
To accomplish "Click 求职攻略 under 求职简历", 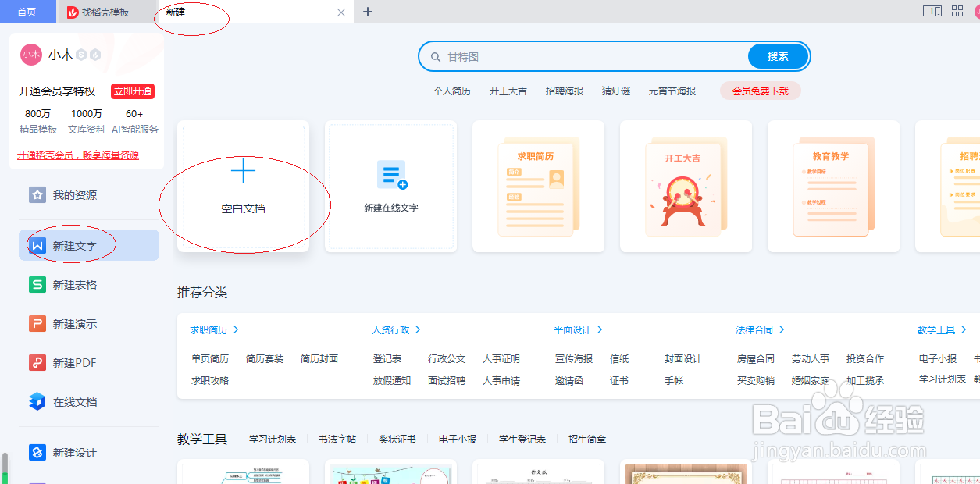I will (210, 381).
